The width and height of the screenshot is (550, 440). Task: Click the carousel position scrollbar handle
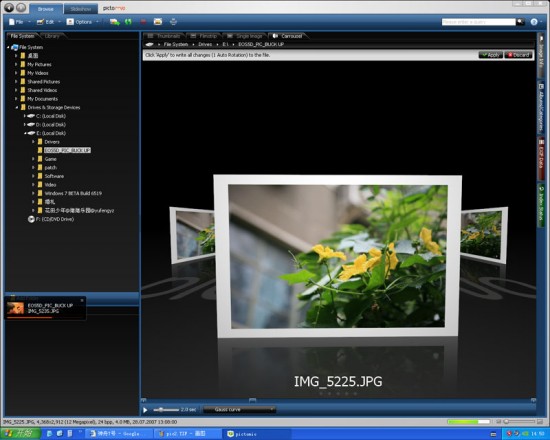(x=253, y=400)
